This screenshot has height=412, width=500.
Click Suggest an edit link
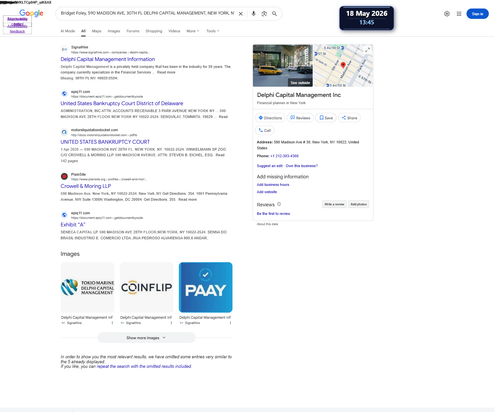(270, 166)
